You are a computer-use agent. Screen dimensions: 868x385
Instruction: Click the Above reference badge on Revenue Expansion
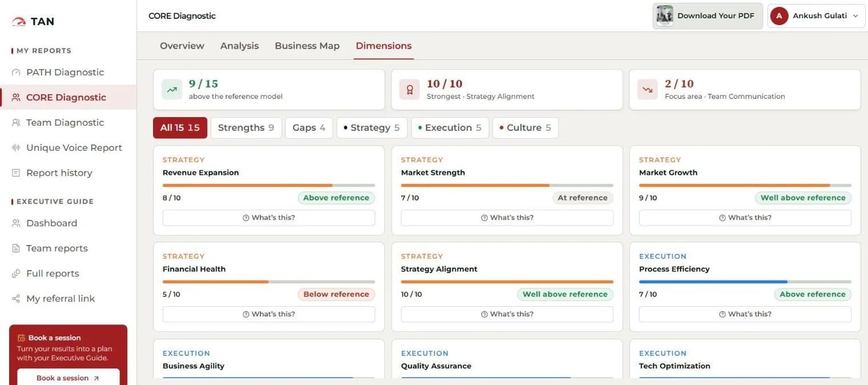point(336,198)
